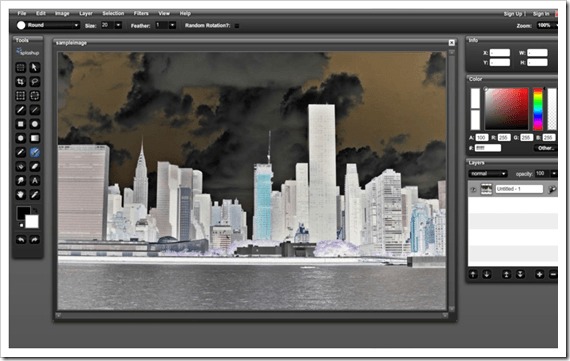Select the move pointer arrow tool

pyautogui.click(x=35, y=68)
